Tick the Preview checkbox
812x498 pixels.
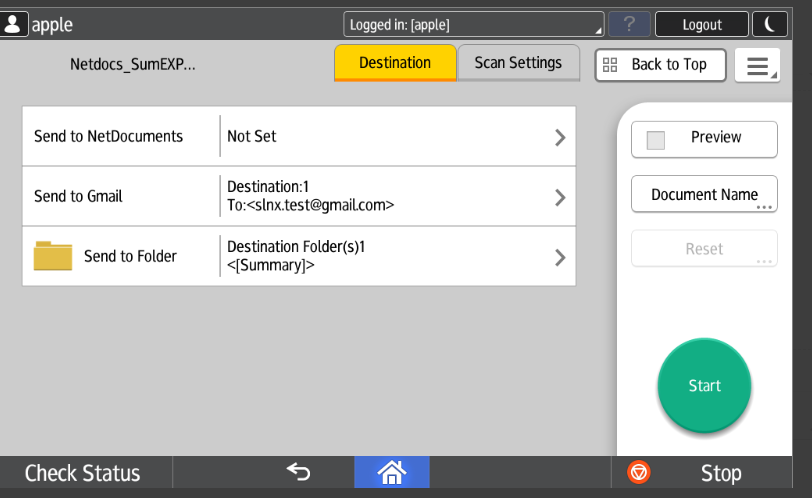(656, 140)
